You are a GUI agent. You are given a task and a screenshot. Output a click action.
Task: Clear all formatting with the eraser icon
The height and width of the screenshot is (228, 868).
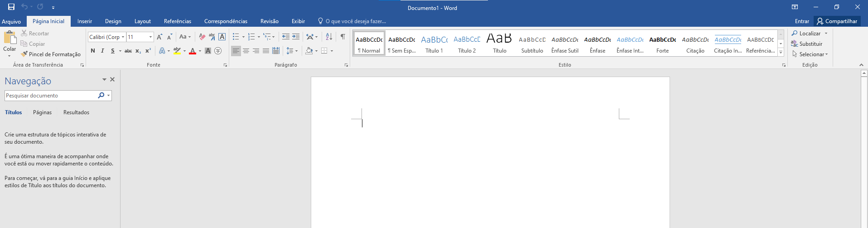202,37
